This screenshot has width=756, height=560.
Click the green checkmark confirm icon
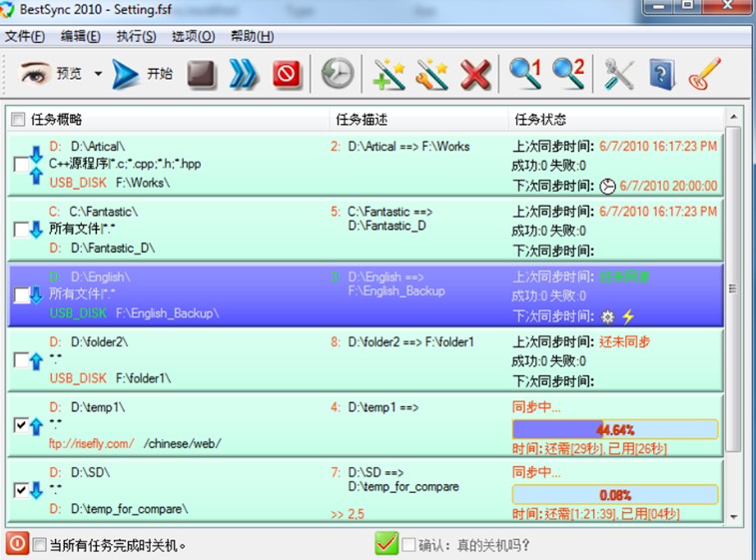tap(386, 544)
